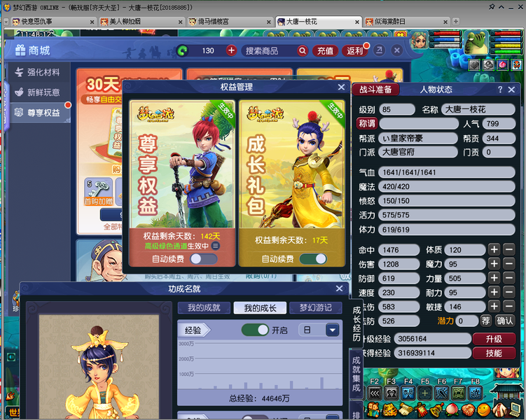Decrease 敏捷 with minus button
Viewport: 526px width, 420px height.
tap(509, 307)
